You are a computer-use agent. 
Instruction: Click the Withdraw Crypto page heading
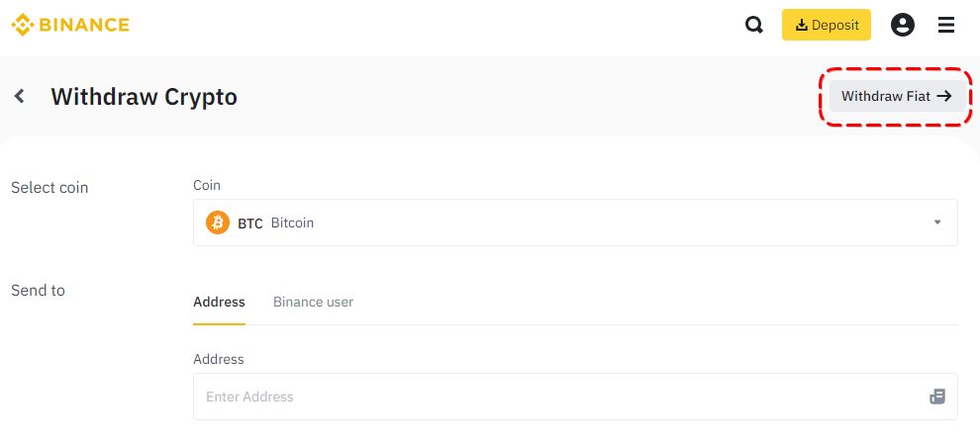[145, 97]
